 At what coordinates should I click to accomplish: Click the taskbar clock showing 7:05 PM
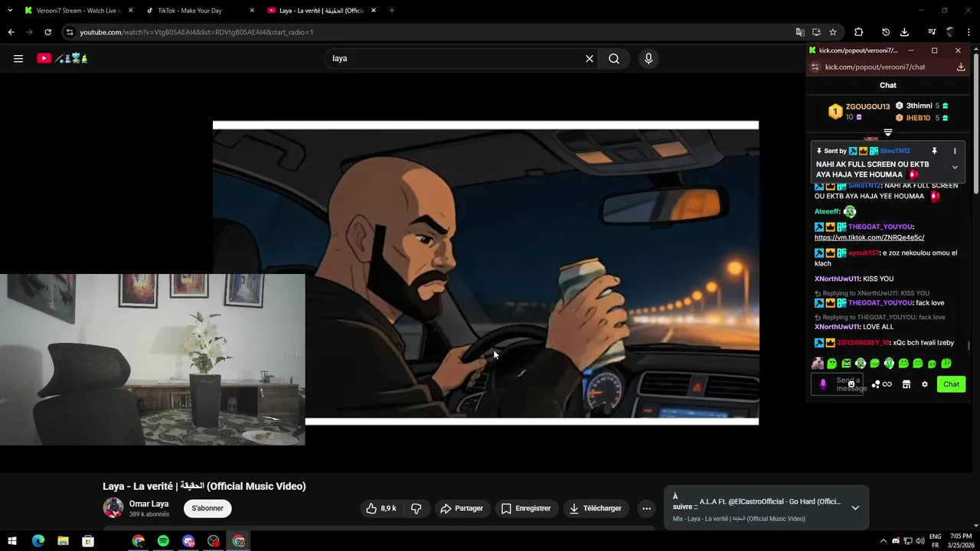[960, 541]
